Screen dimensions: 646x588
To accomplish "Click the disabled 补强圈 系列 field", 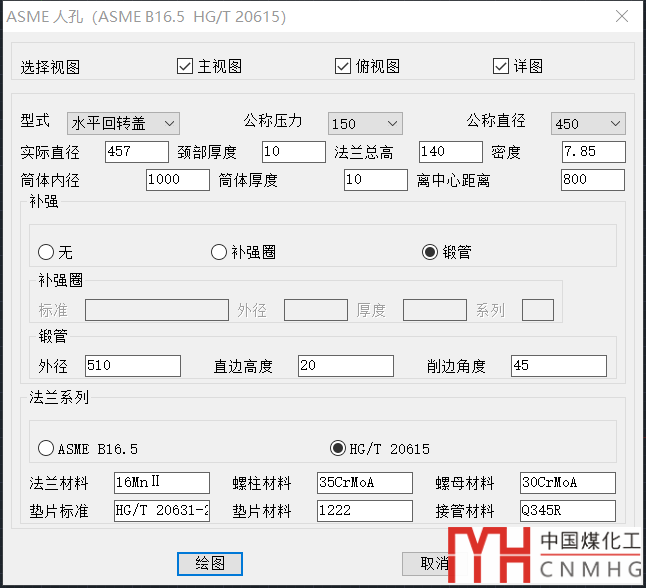I will coord(538,310).
